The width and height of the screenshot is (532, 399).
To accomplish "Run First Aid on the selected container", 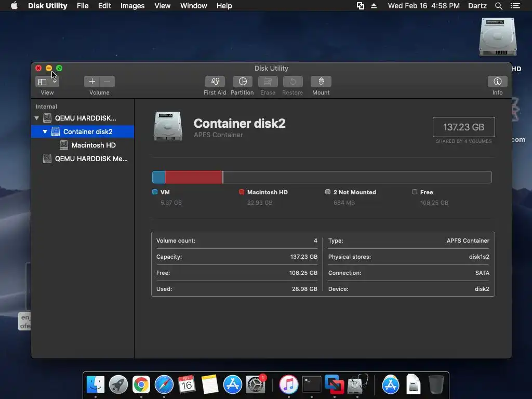I will 215,82.
